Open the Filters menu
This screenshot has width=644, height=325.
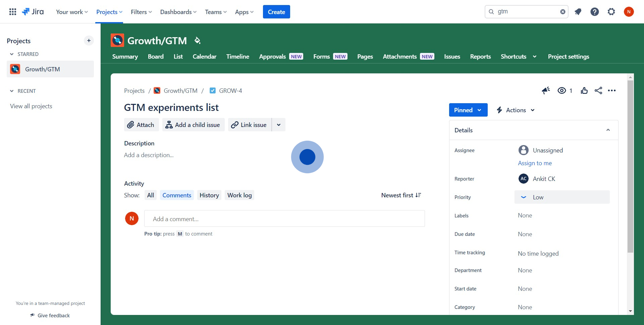tap(141, 12)
